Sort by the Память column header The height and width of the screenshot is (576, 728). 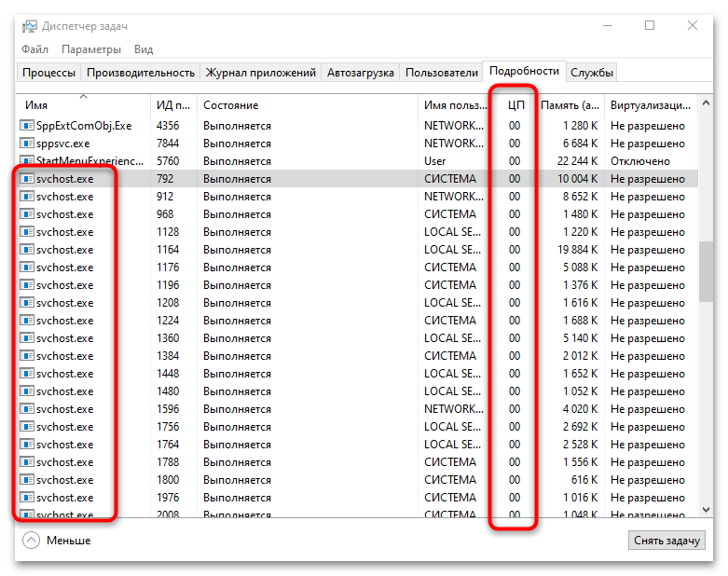570,105
